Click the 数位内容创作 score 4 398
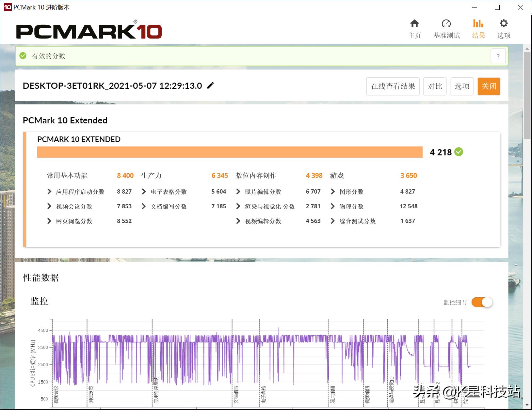Screen dimensions: 532x410 click(314, 176)
